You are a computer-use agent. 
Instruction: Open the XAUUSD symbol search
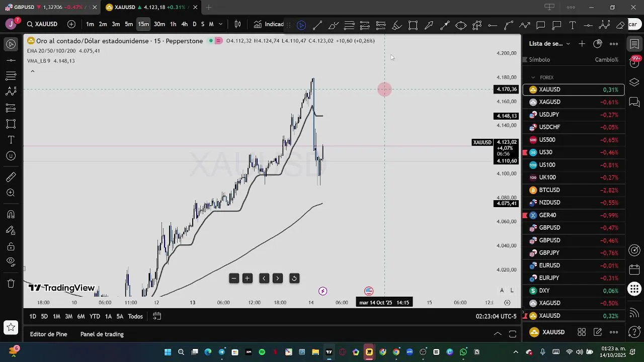pos(42,24)
